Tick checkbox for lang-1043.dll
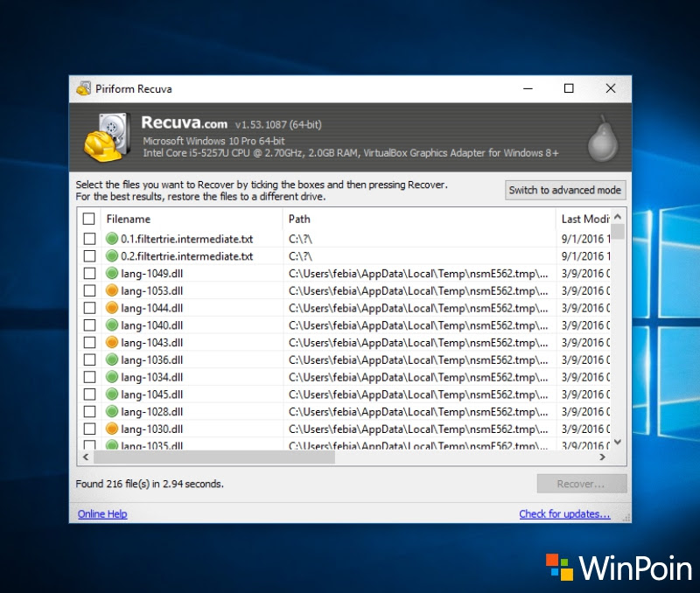The image size is (700, 593). pos(89,342)
